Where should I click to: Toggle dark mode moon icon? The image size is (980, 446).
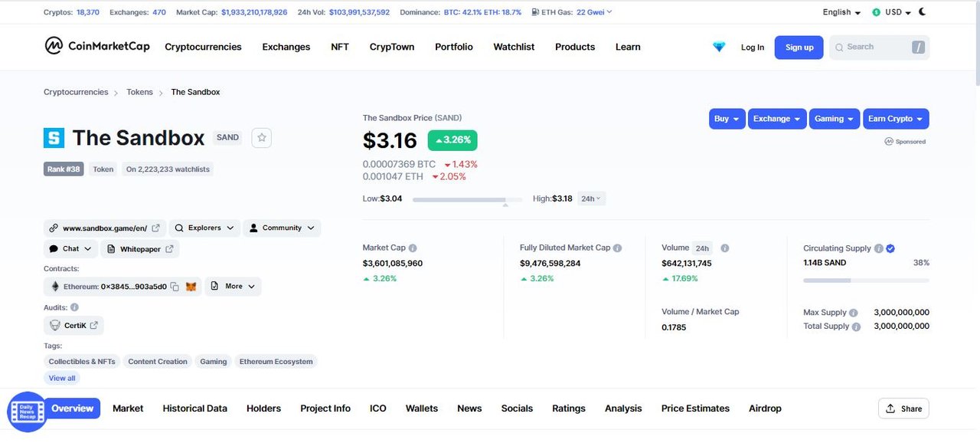(x=922, y=11)
